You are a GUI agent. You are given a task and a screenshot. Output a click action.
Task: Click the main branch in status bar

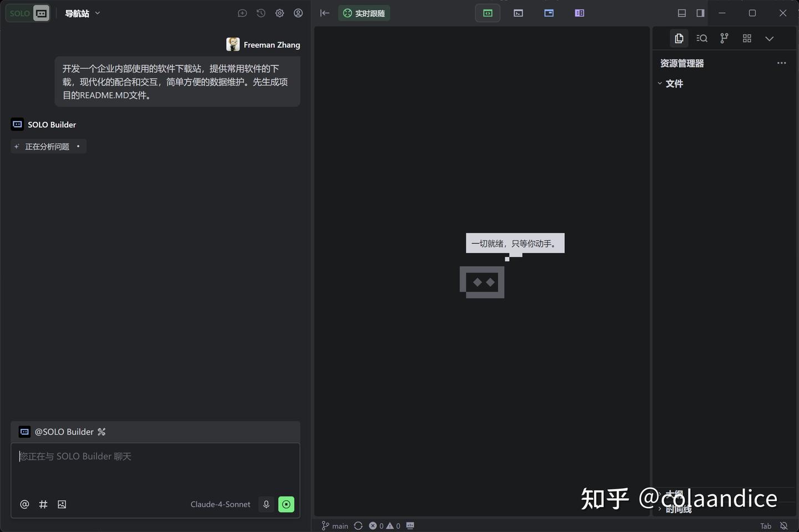335,525
